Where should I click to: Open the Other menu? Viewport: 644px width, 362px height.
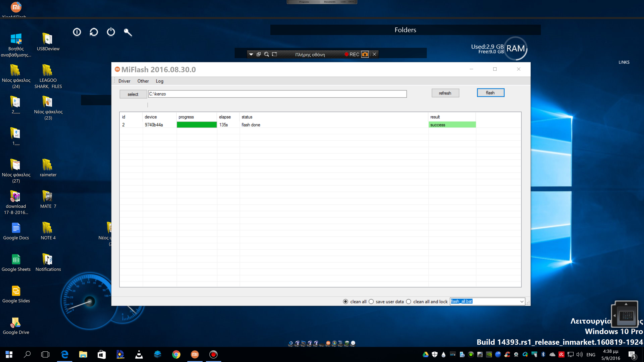(143, 81)
